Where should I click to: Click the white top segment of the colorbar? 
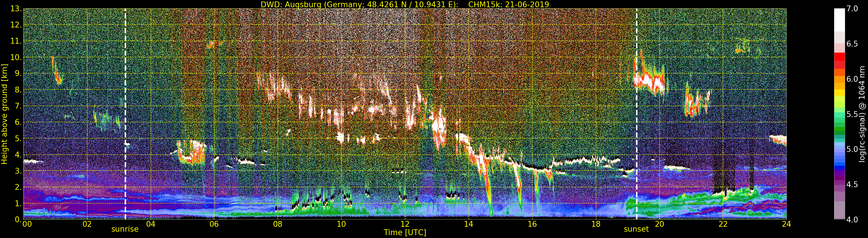[x=839, y=20]
